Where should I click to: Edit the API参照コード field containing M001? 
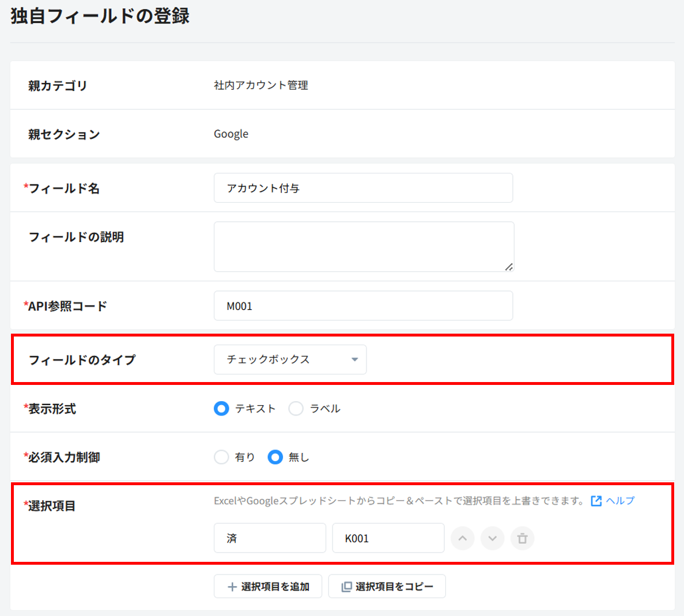363,305
